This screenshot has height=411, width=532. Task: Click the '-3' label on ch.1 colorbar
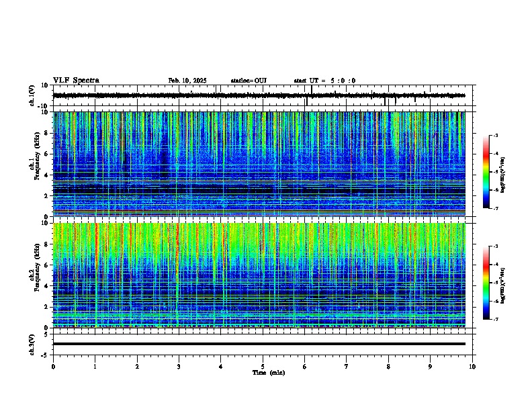coord(495,136)
